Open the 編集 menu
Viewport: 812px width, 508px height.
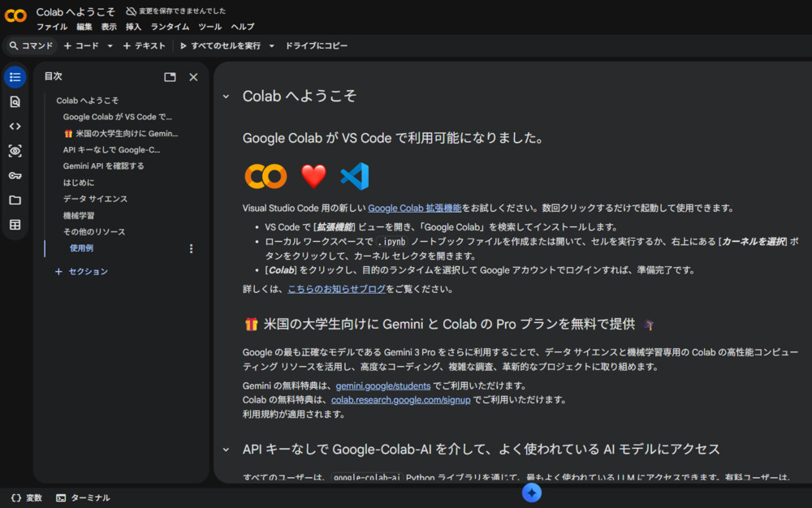(x=84, y=27)
